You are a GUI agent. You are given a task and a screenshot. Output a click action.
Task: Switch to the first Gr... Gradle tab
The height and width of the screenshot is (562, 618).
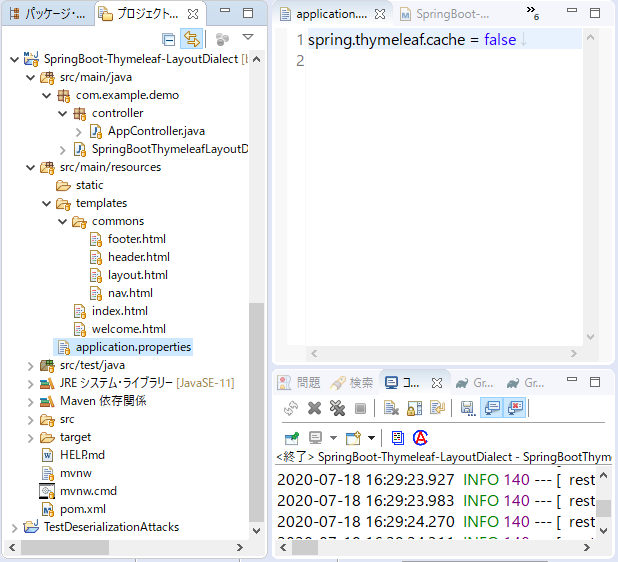(475, 383)
